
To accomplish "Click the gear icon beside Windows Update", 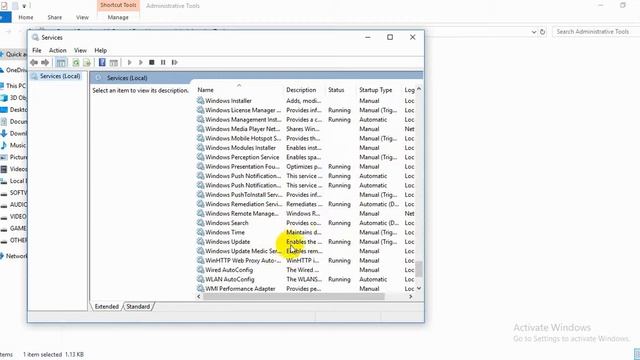I will pyautogui.click(x=200, y=242).
